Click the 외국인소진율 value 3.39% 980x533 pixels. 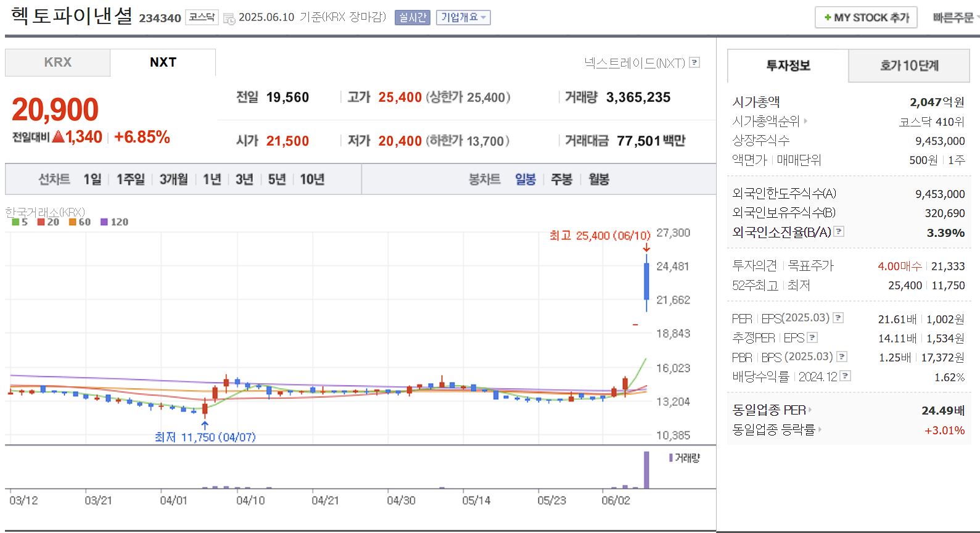click(945, 233)
